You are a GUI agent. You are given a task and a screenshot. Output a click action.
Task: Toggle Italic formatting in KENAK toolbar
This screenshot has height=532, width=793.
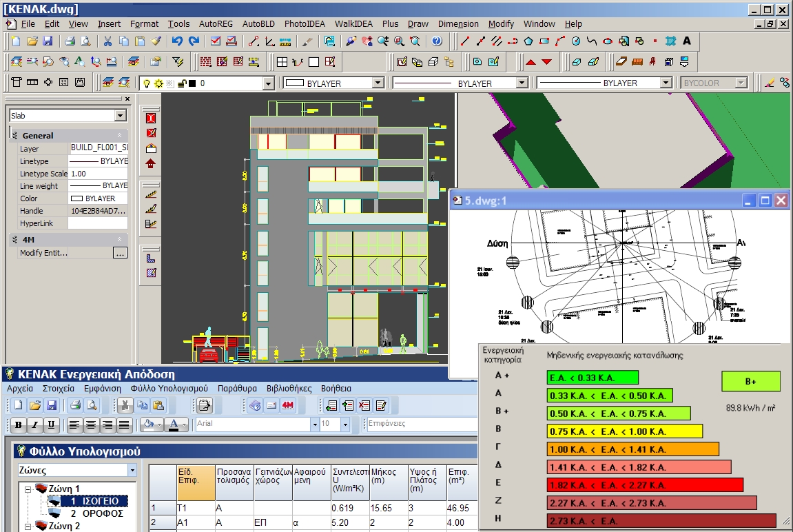point(34,425)
